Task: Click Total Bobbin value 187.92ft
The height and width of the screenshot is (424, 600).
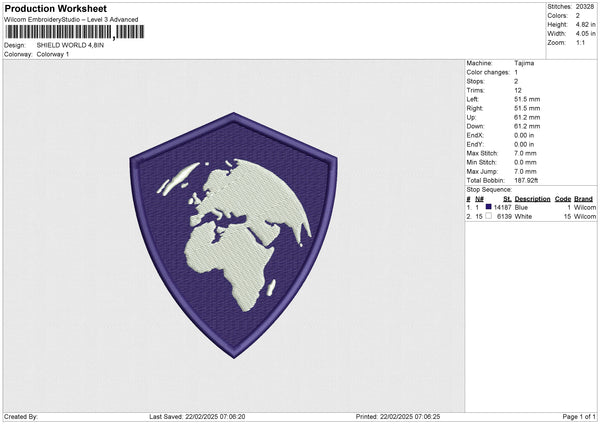Action: (526, 180)
